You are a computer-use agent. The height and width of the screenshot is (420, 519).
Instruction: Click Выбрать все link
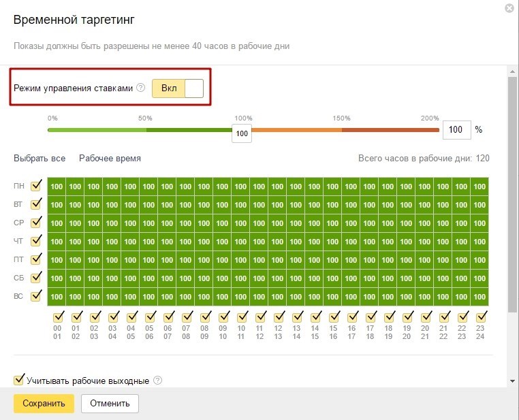tap(40, 158)
